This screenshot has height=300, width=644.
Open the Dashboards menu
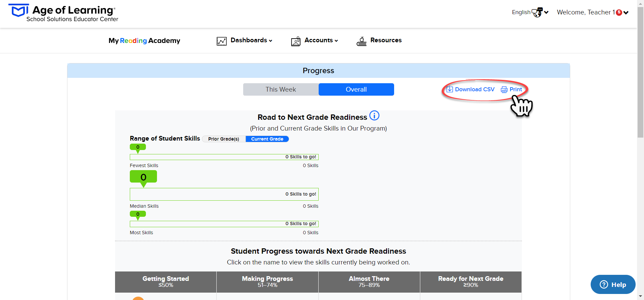click(x=251, y=40)
